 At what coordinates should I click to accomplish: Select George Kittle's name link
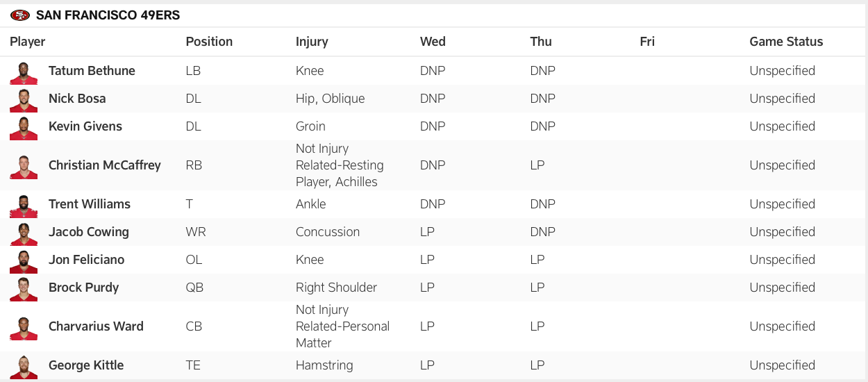(86, 365)
